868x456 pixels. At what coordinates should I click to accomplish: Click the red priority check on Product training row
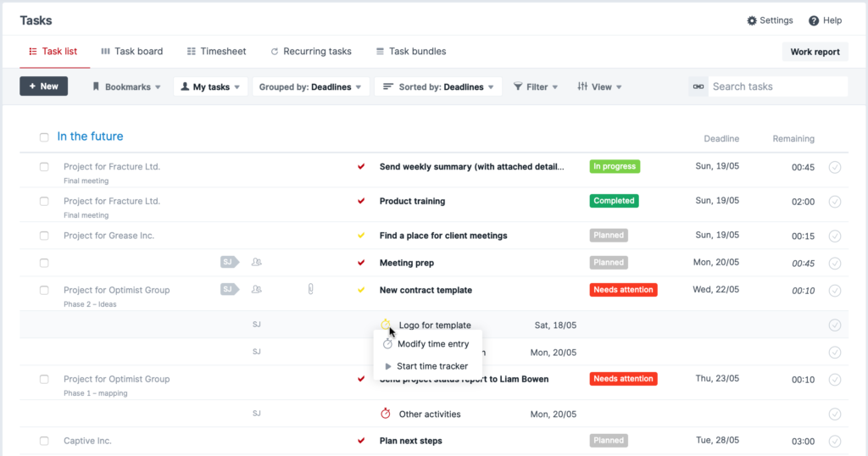point(361,201)
